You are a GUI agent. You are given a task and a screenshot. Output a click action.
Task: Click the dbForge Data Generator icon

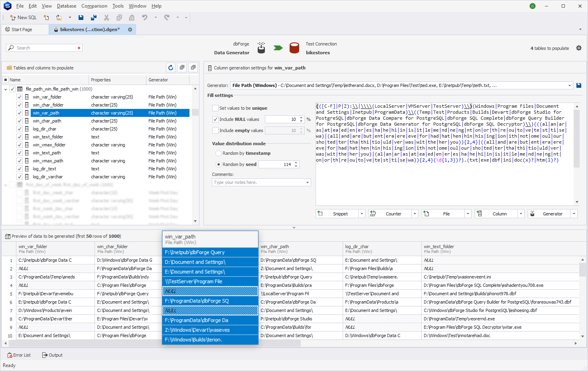point(261,48)
